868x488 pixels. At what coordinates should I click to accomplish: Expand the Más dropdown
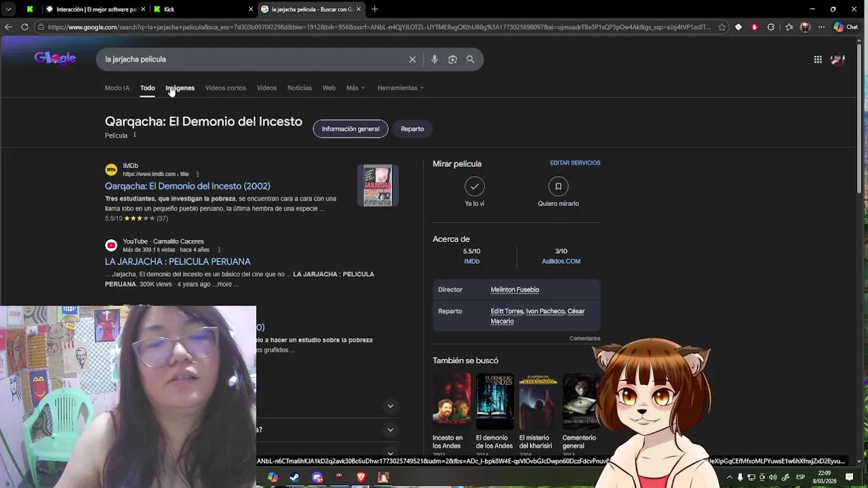[x=355, y=88]
